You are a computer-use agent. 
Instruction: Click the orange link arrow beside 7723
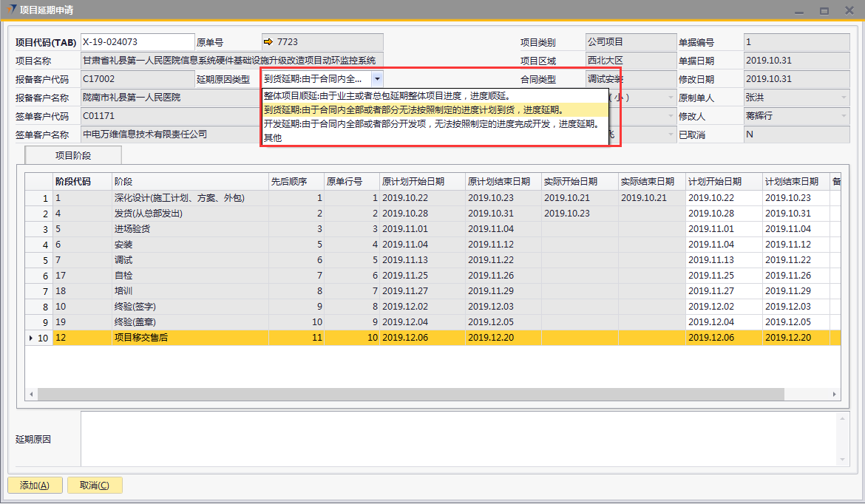coord(268,42)
